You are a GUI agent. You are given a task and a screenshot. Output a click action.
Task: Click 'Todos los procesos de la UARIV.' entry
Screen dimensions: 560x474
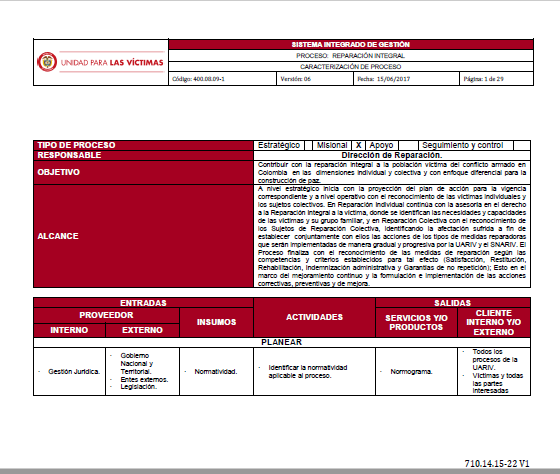[x=495, y=360]
